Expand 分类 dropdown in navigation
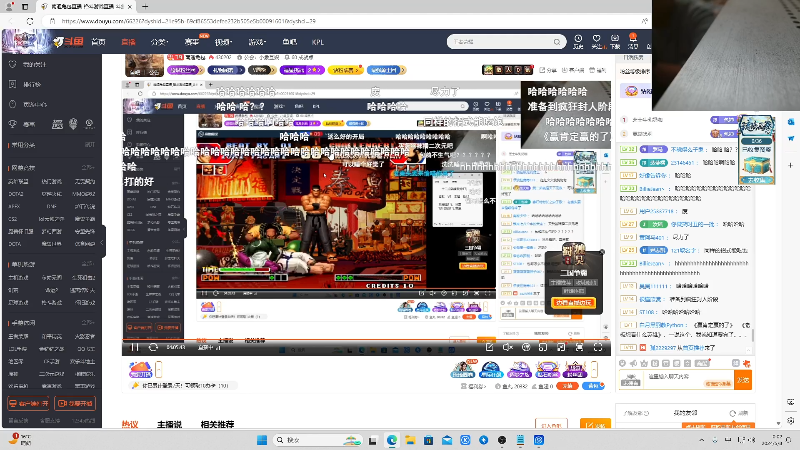800x450 pixels. point(159,42)
